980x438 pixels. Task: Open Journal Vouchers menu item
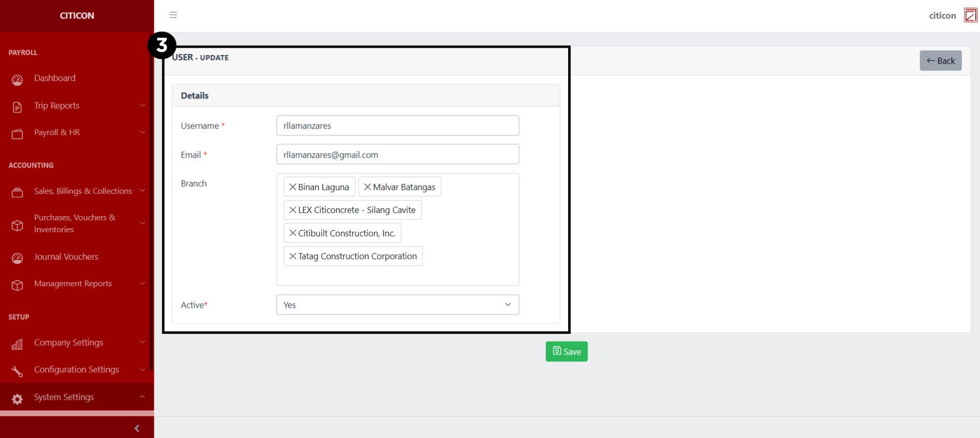pyautogui.click(x=66, y=257)
